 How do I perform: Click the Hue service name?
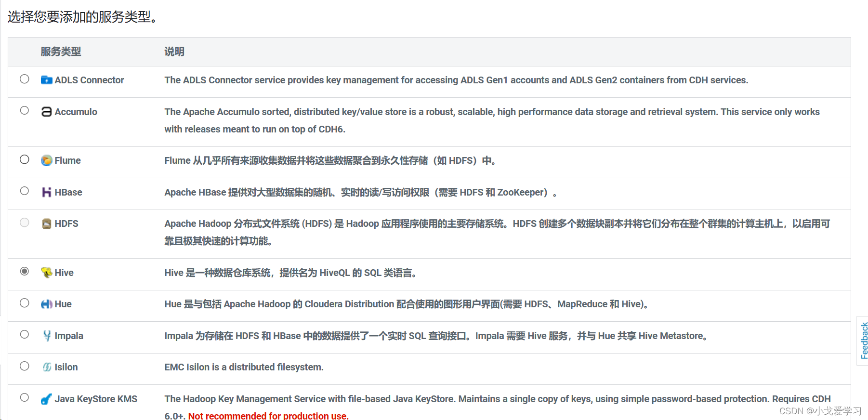[63, 304]
